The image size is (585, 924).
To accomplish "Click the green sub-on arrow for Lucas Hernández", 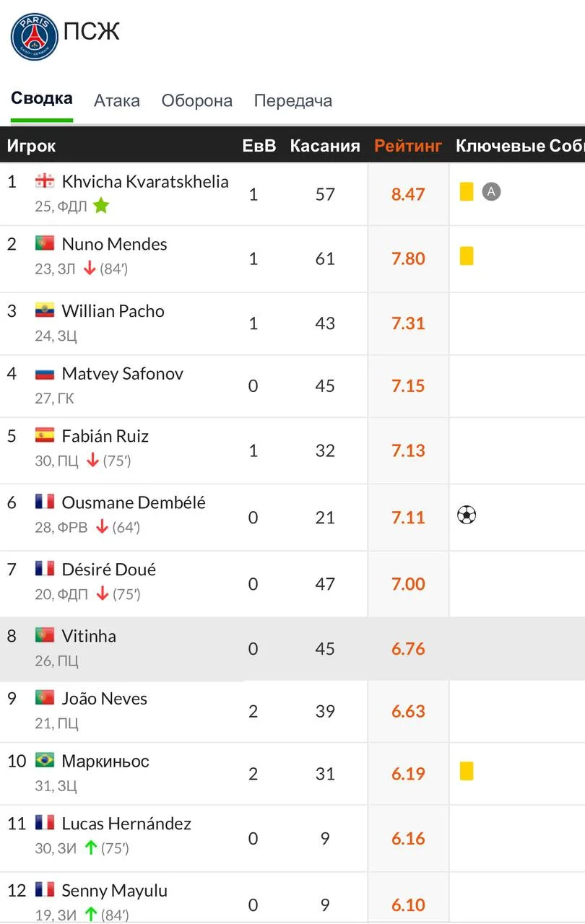I will [90, 847].
